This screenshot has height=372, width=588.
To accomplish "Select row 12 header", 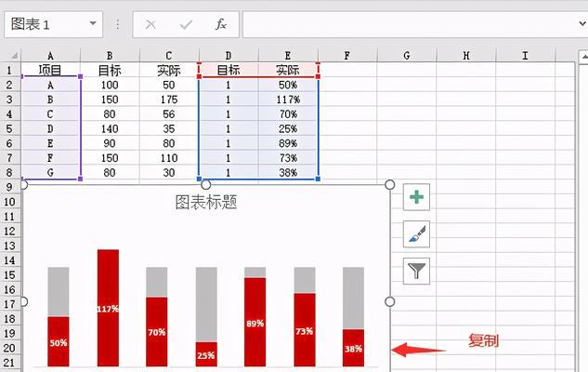I will 9,232.
